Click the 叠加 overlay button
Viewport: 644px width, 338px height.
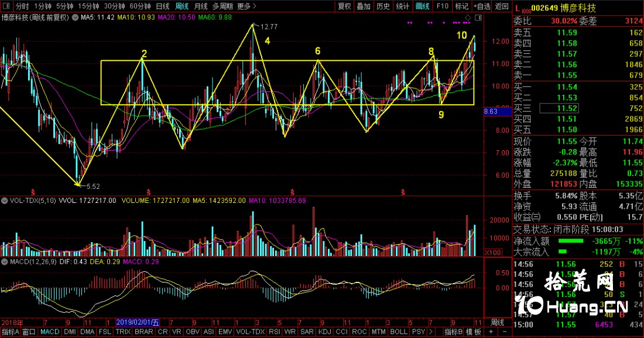pos(364,6)
